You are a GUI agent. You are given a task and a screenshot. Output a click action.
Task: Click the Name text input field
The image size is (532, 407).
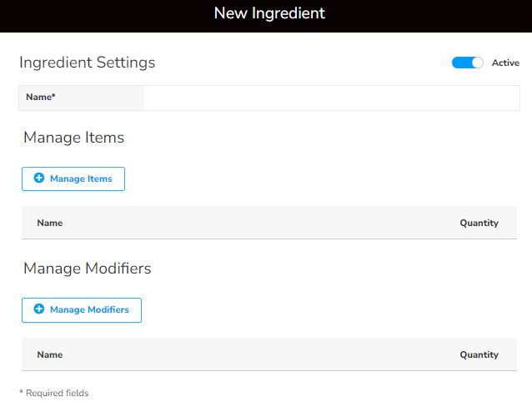pyautogui.click(x=331, y=98)
